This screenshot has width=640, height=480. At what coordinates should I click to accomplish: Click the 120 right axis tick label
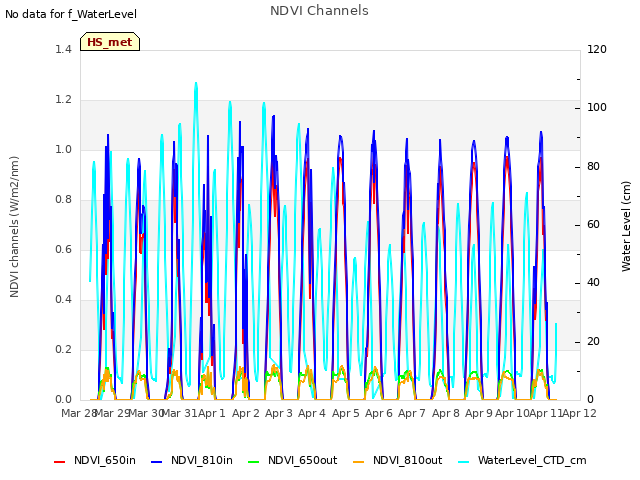[597, 49]
